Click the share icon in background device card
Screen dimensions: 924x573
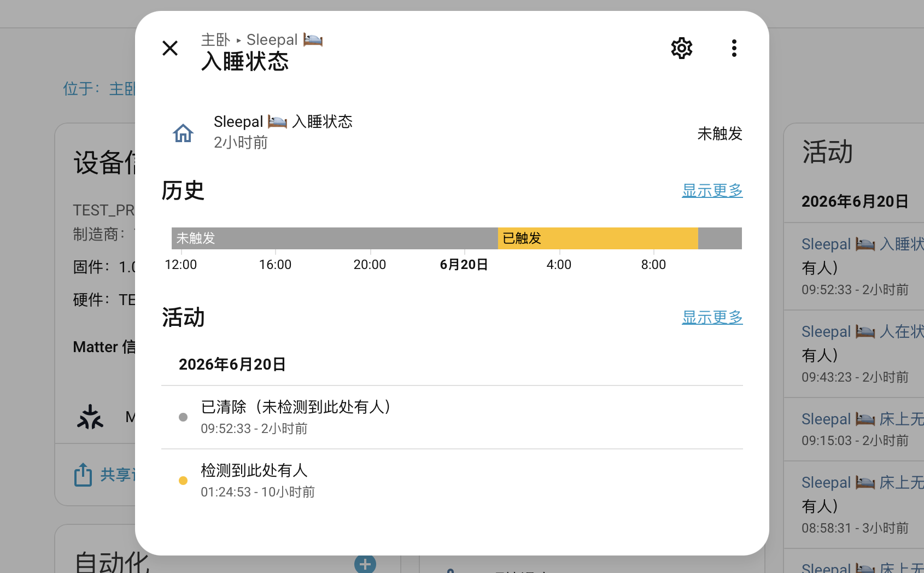(x=83, y=475)
